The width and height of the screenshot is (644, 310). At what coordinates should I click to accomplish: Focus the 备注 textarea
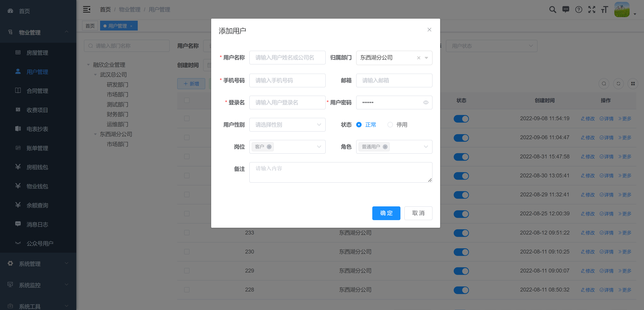coord(341,172)
